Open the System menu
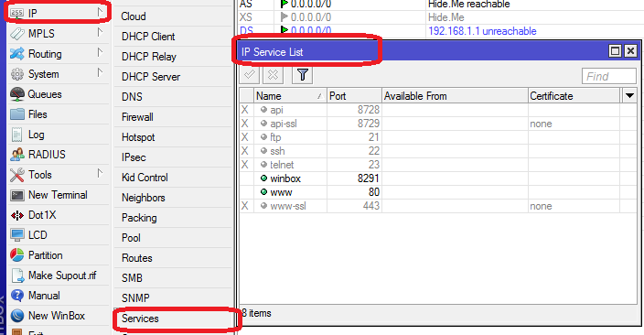 point(58,73)
